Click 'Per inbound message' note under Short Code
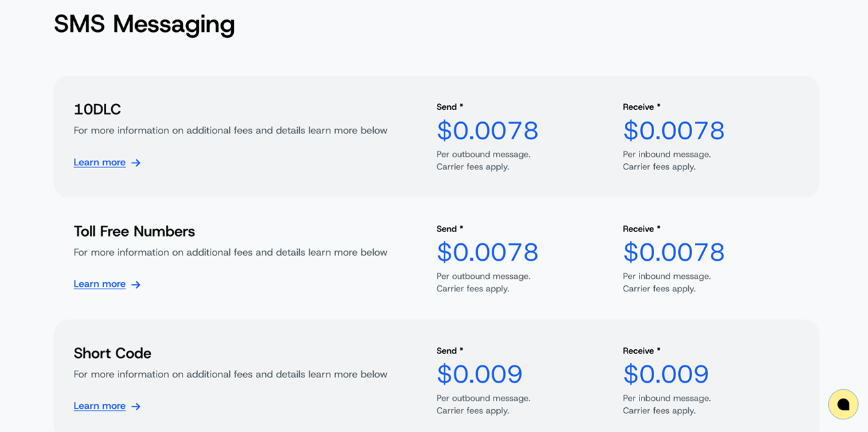The height and width of the screenshot is (432, 868). click(x=667, y=399)
